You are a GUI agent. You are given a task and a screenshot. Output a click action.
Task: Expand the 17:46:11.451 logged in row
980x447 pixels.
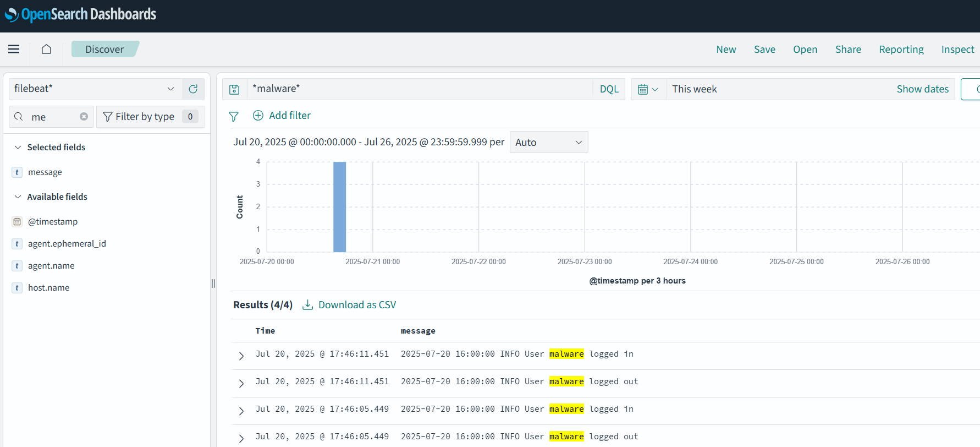click(241, 356)
